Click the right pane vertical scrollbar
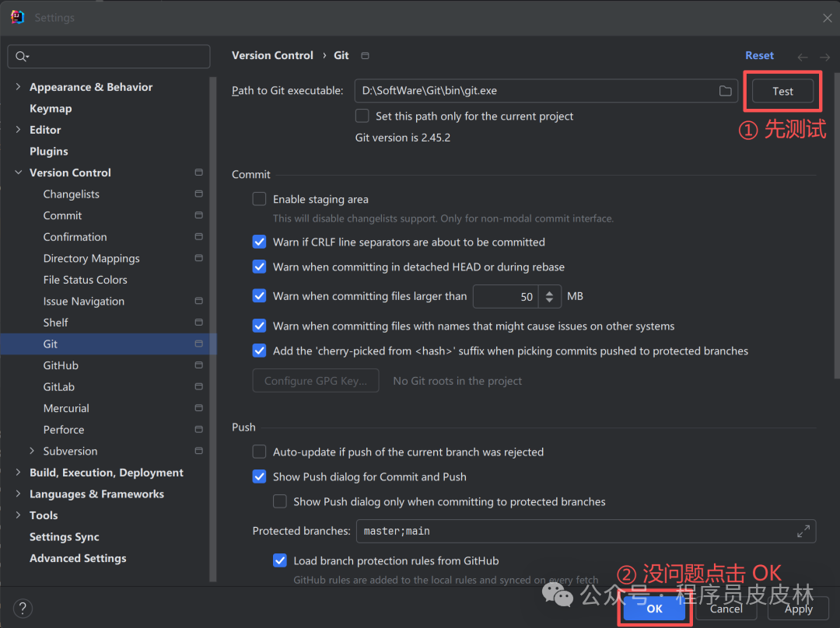Screen dimensions: 840x628 [837, 225]
